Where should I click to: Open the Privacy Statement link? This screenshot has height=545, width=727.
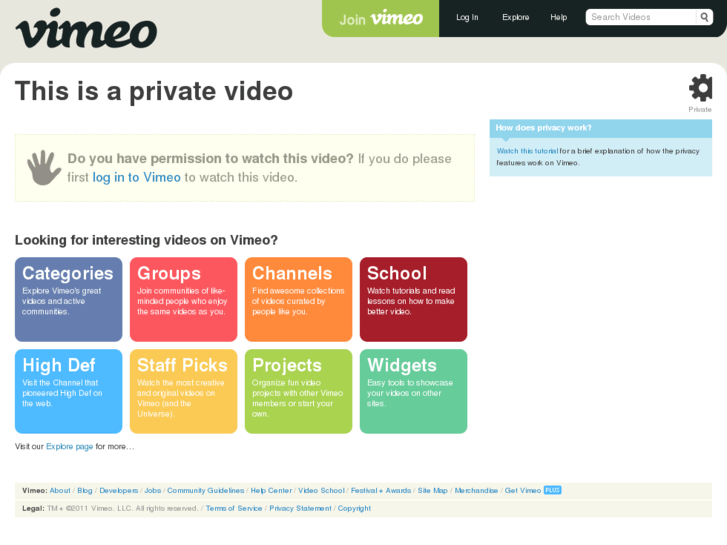(300, 508)
